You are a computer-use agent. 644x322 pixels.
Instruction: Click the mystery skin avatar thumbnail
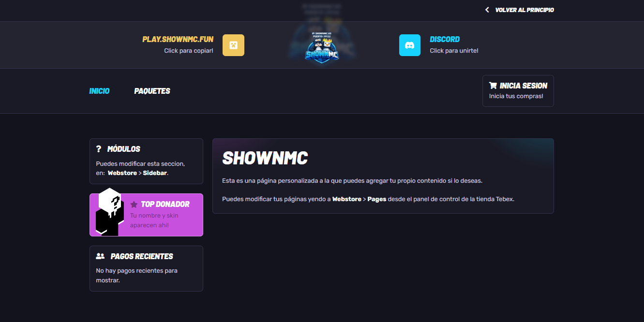coord(110,212)
